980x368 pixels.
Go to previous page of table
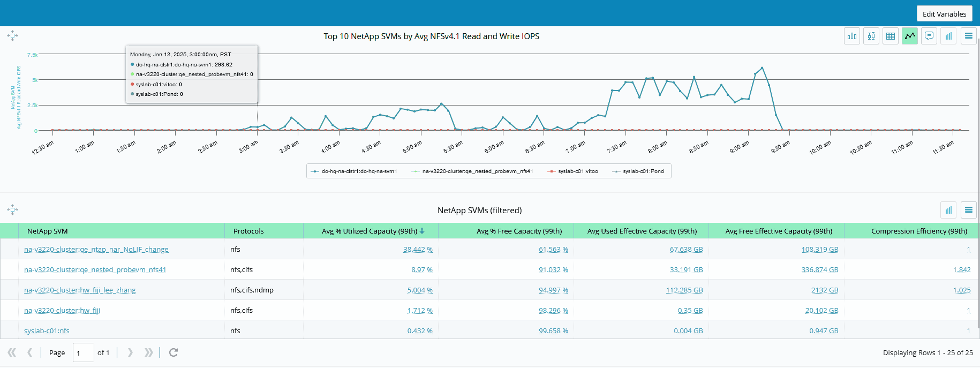[30, 352]
